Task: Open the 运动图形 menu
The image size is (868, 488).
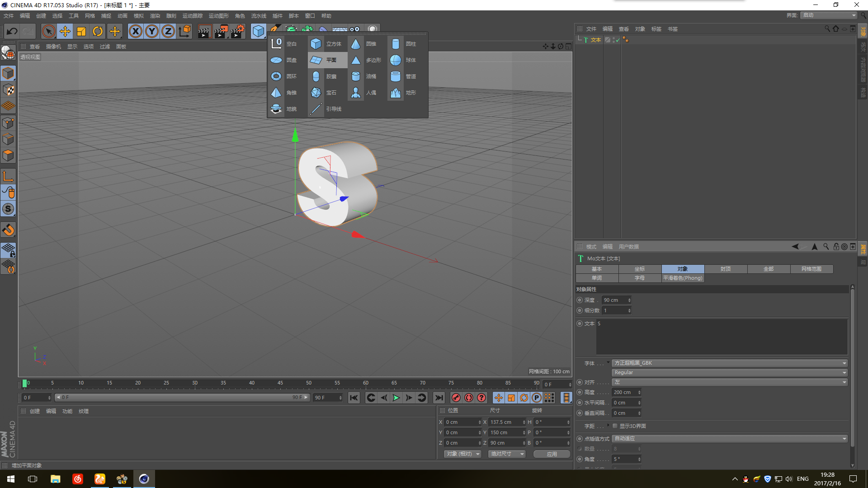Action: pos(218,16)
